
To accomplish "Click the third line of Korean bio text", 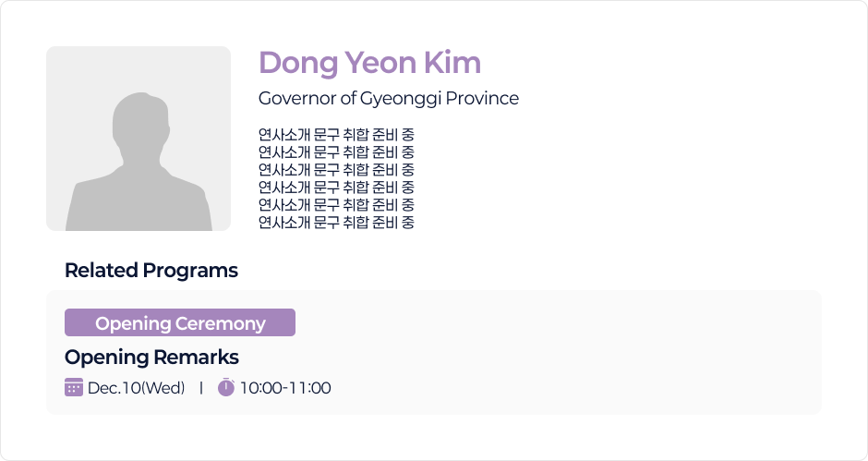I will tap(336, 170).
